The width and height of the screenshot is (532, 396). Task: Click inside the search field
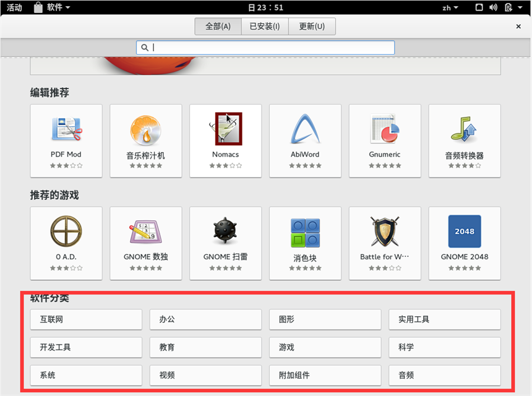(265, 47)
